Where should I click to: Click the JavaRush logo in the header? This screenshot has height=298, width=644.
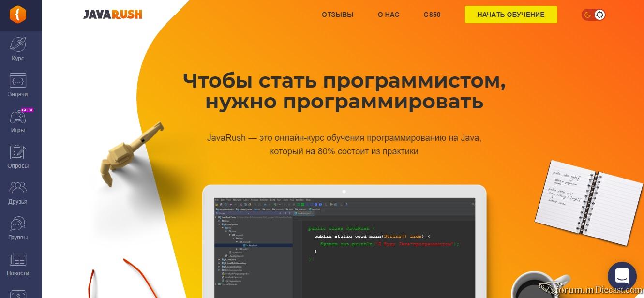112,15
